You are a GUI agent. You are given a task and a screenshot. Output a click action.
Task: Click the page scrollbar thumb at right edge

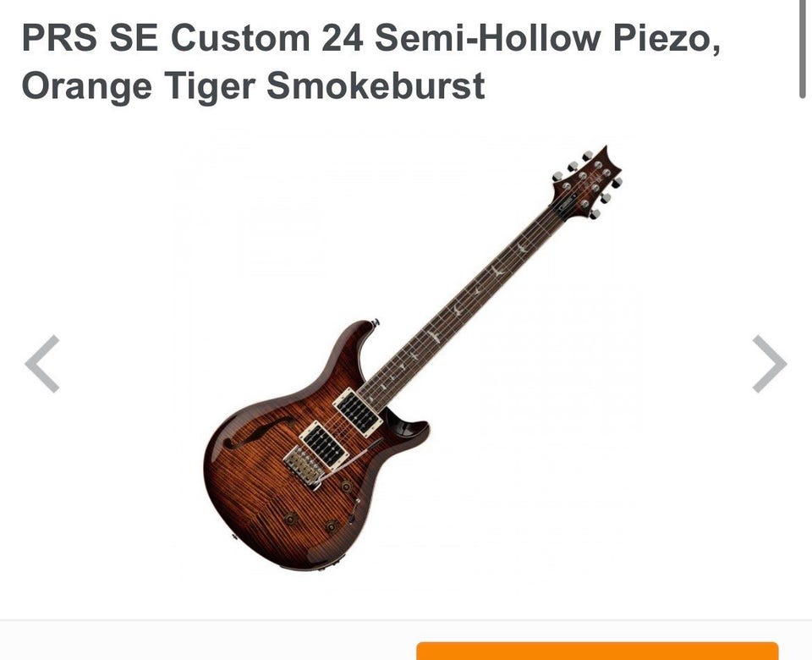pos(803,49)
